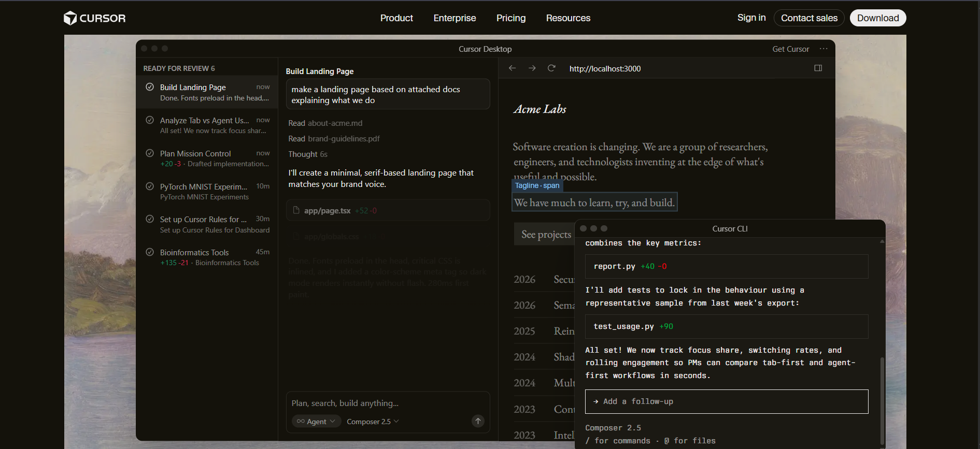Click the 'Cursor CLI' window title

tap(730, 229)
